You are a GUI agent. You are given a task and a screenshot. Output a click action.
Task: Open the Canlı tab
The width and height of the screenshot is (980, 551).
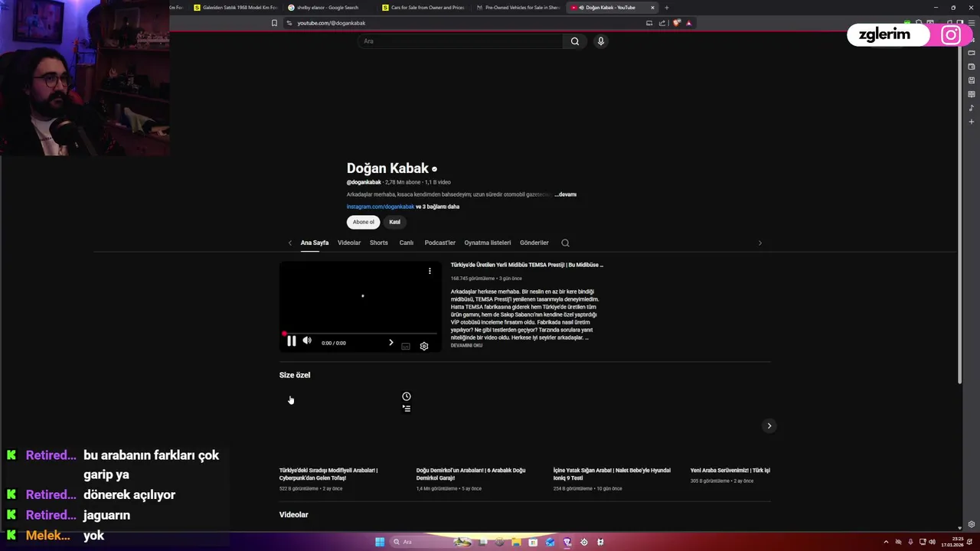[x=407, y=243]
